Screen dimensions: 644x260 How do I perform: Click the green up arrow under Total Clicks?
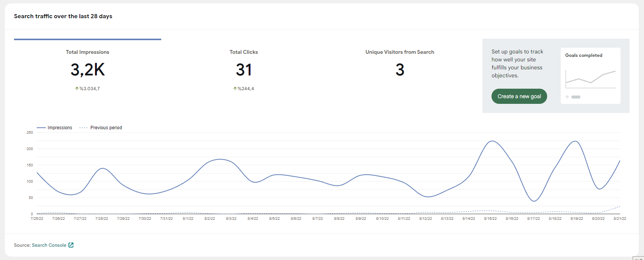[235, 89]
